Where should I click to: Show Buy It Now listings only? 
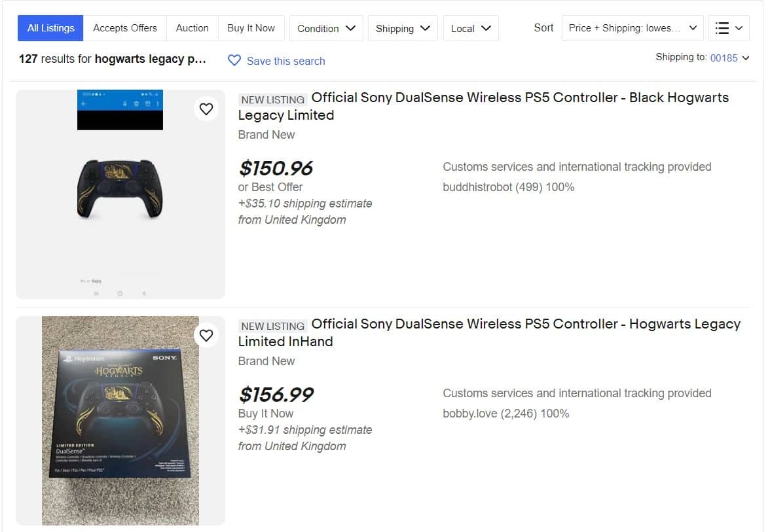tap(251, 28)
